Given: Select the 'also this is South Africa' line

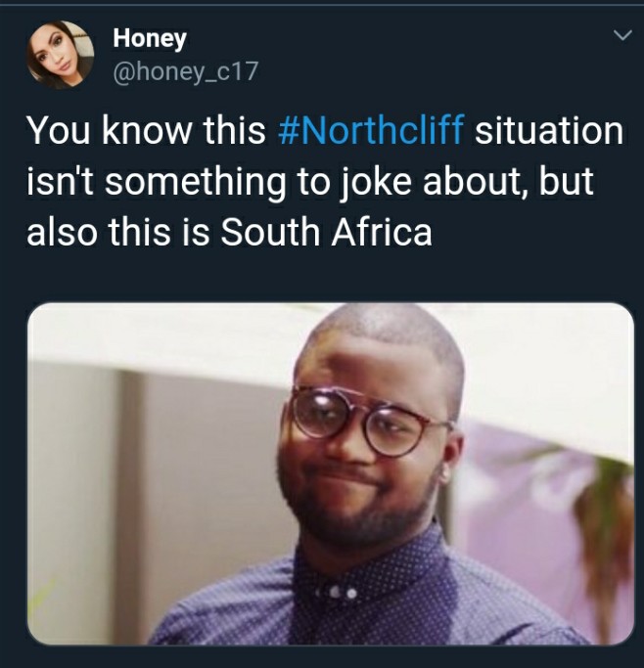Looking at the screenshot, I should click(229, 232).
